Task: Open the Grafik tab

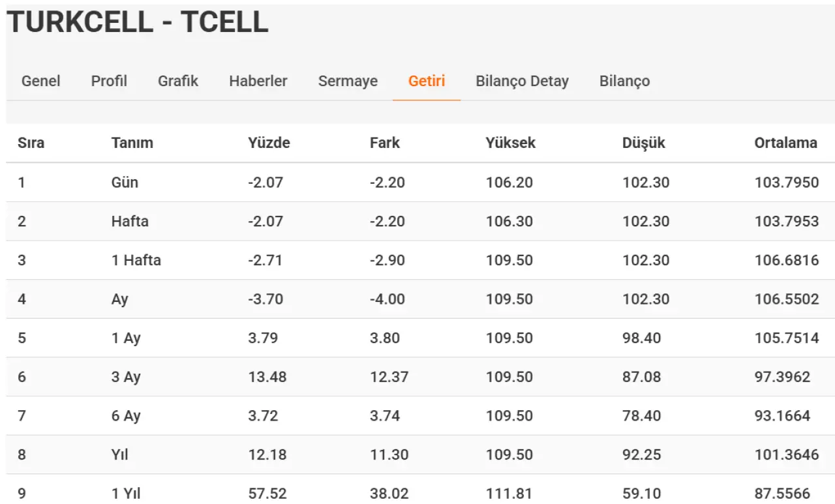Action: (x=178, y=81)
